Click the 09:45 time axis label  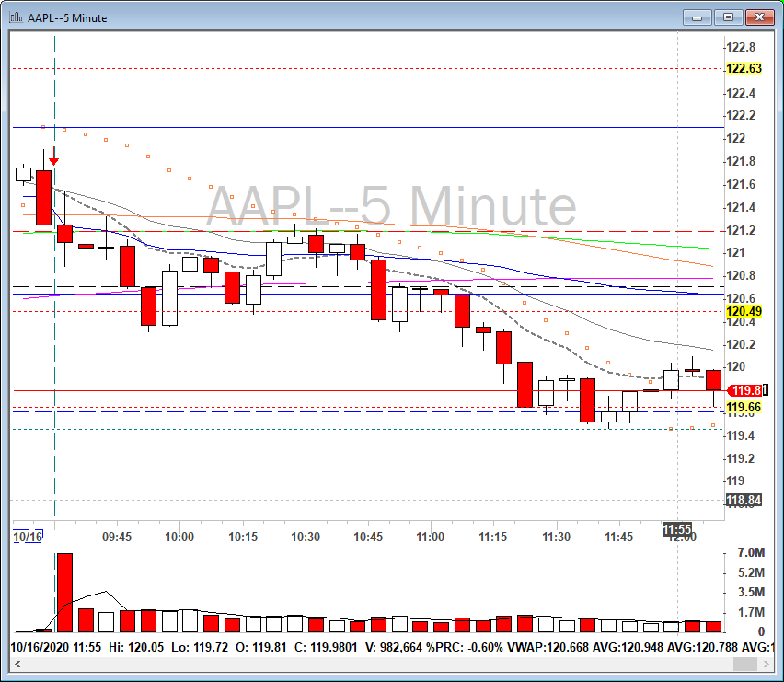coord(117,537)
